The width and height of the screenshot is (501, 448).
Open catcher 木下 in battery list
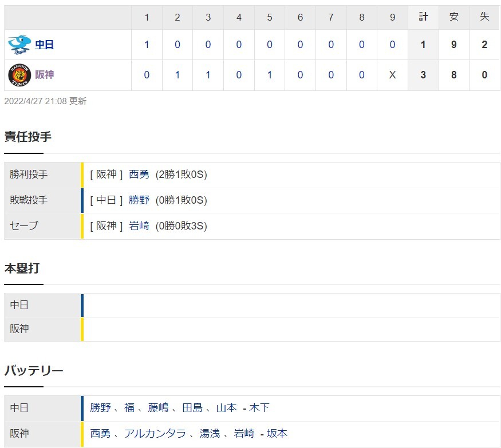click(259, 408)
